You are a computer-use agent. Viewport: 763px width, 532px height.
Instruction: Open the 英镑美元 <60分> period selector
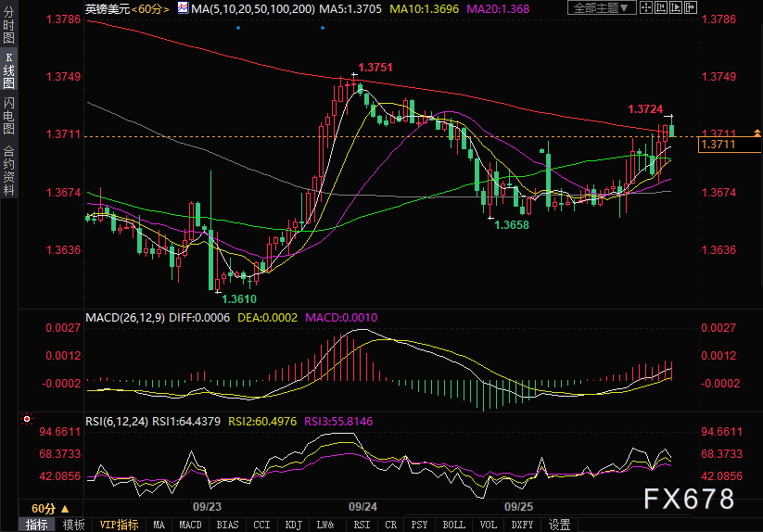(x=128, y=8)
